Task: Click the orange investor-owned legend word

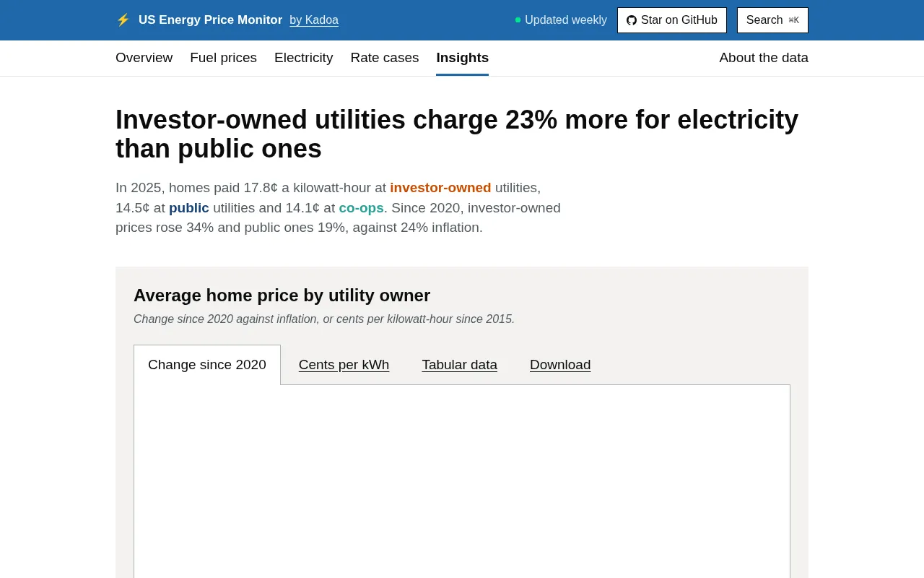Action: [440, 188]
